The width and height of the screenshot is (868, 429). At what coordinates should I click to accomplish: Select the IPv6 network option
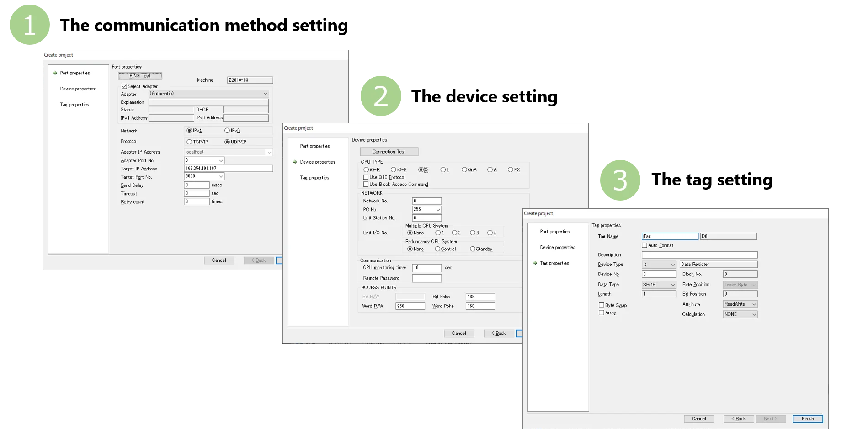tap(227, 131)
